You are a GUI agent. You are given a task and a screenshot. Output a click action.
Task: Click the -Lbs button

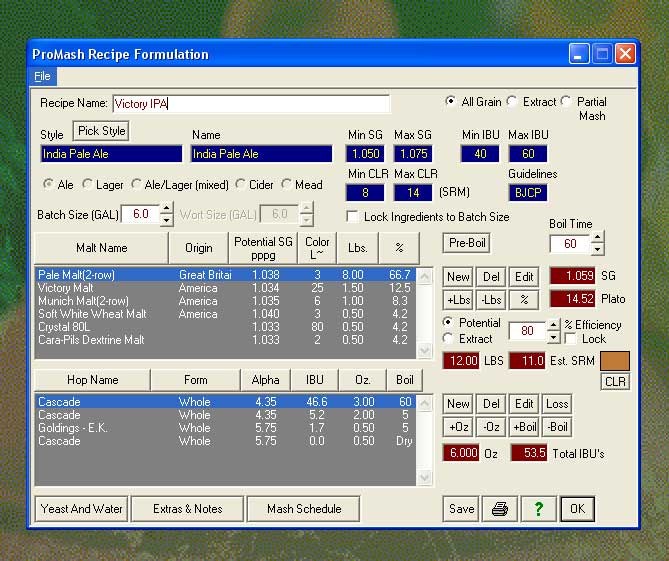(491, 300)
